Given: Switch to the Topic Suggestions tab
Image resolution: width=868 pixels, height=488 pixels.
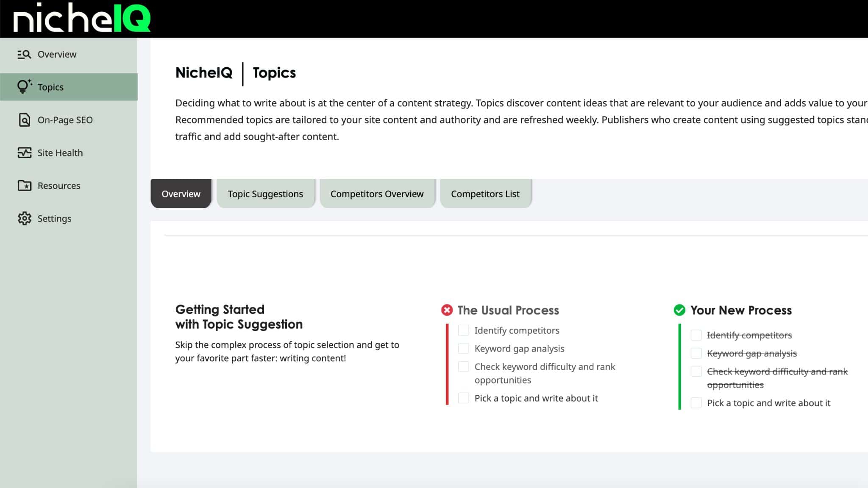Looking at the screenshot, I should [x=265, y=194].
